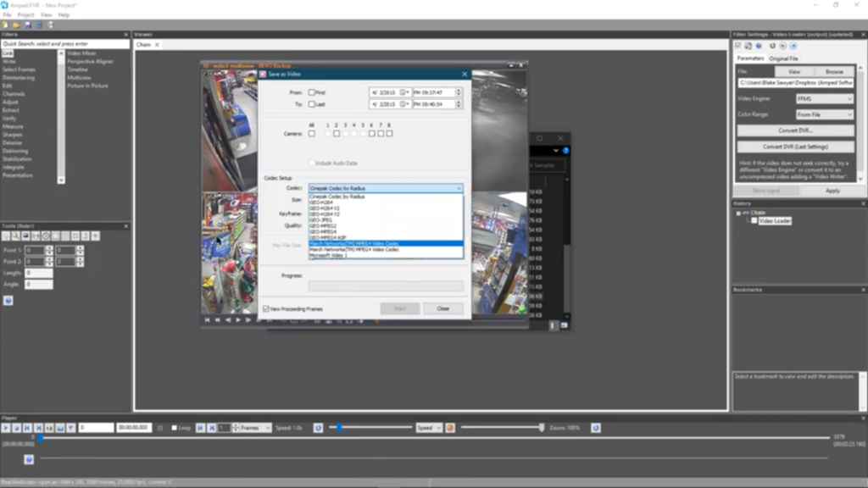Open the Speed dropdown in Player
The height and width of the screenshot is (488, 868).
click(x=429, y=428)
